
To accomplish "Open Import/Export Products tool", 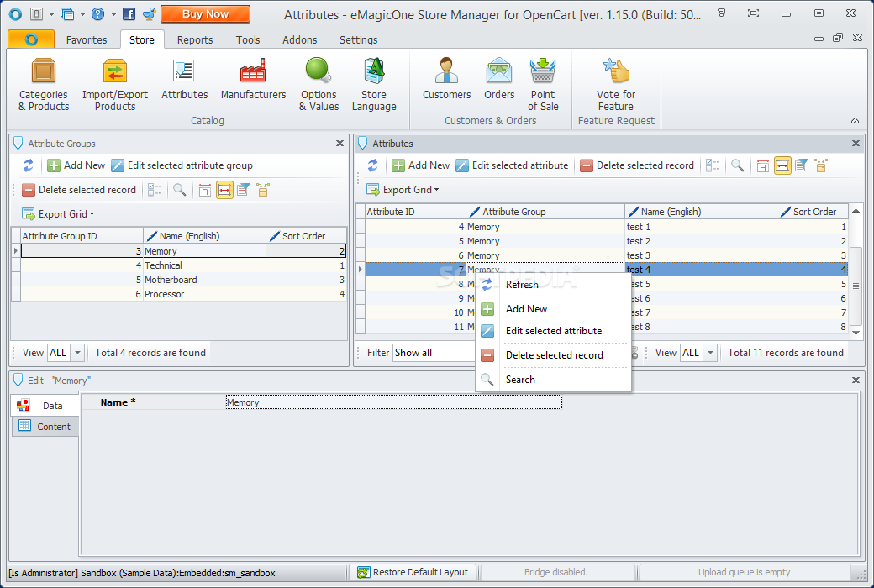I will [x=115, y=85].
